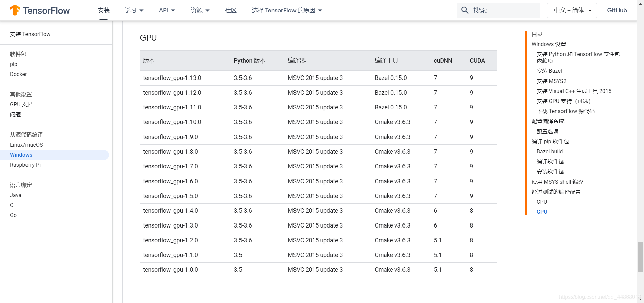This screenshot has height=303, width=644.
Task: Open the API dropdown menu
Action: pyautogui.click(x=167, y=10)
